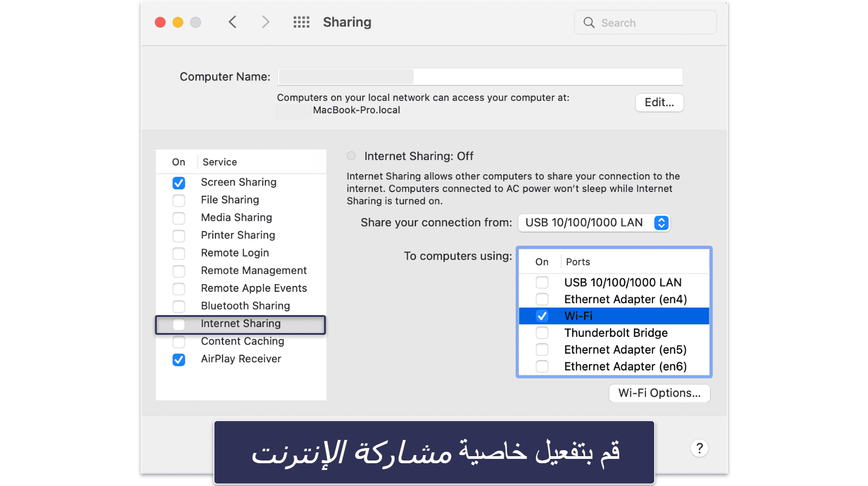Focus the Search field
This screenshot has width=868, height=486.
[x=645, y=23]
